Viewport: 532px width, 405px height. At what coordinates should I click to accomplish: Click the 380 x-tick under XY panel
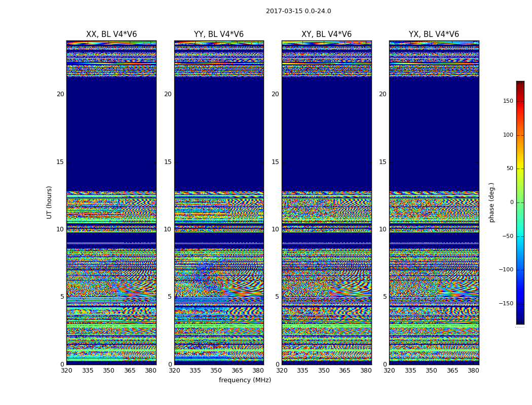point(366,371)
